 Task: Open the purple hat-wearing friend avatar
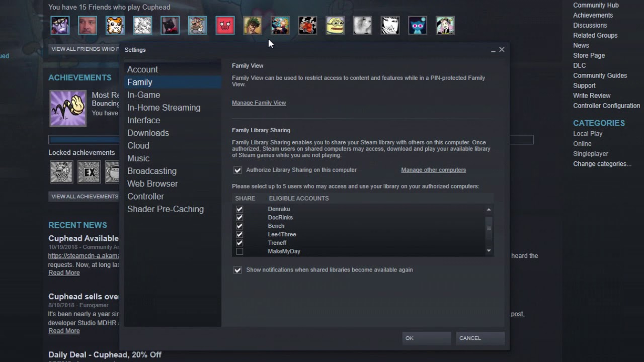point(60,26)
